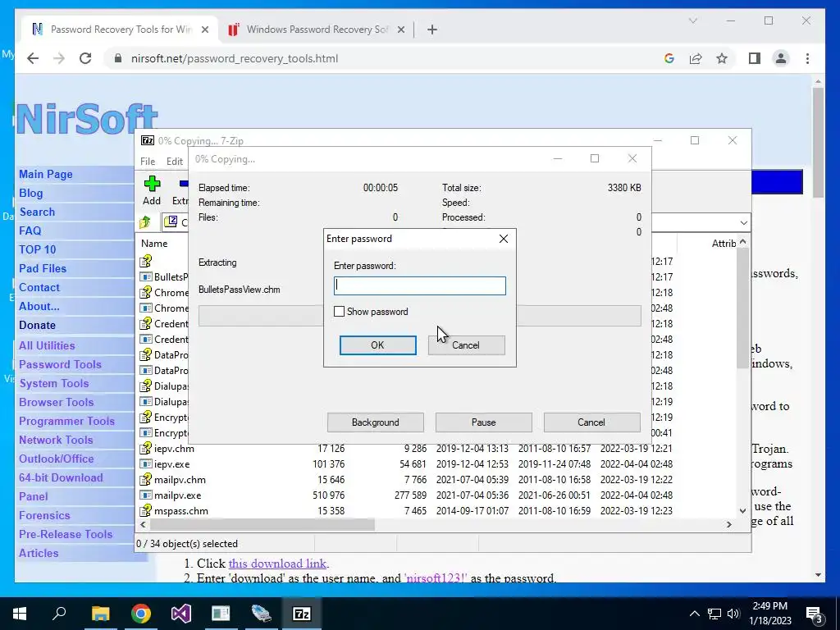
Task: Open Main Page link in NirSoft sidebar
Action: pyautogui.click(x=46, y=174)
